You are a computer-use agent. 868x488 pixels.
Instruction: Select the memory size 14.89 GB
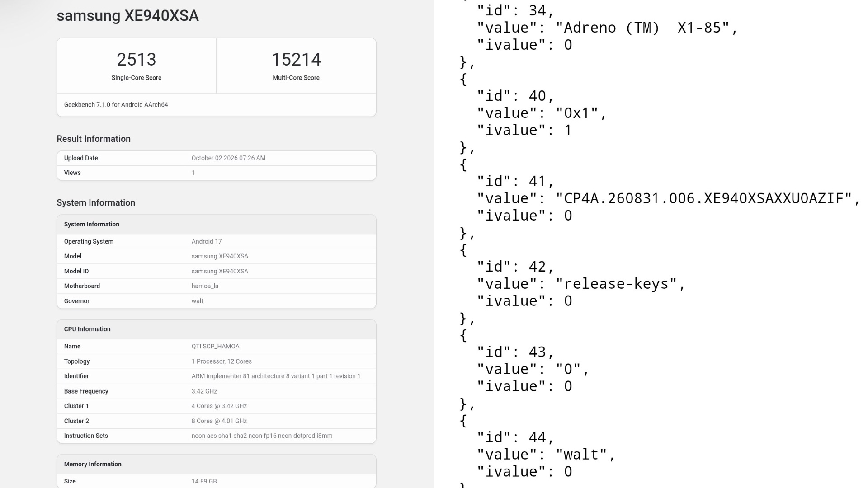[x=204, y=481]
